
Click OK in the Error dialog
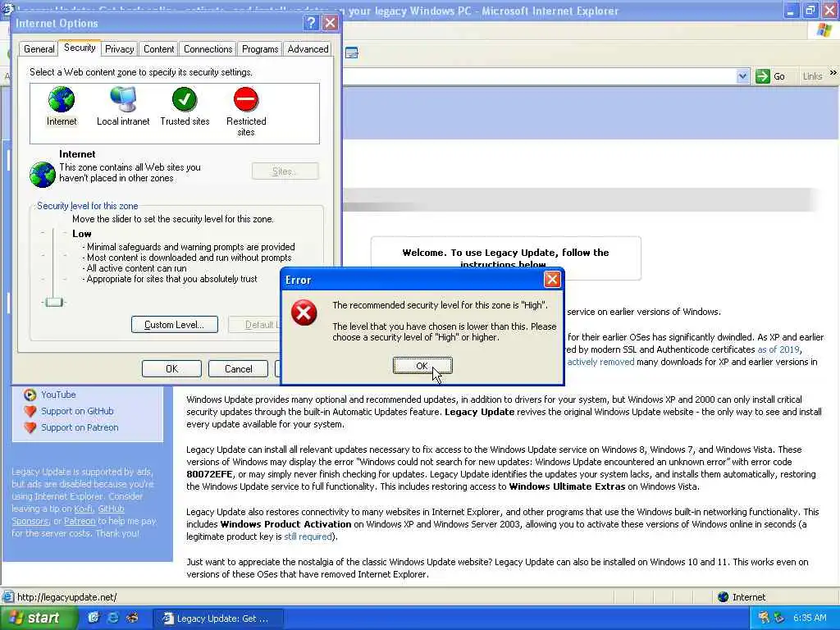[x=422, y=366]
